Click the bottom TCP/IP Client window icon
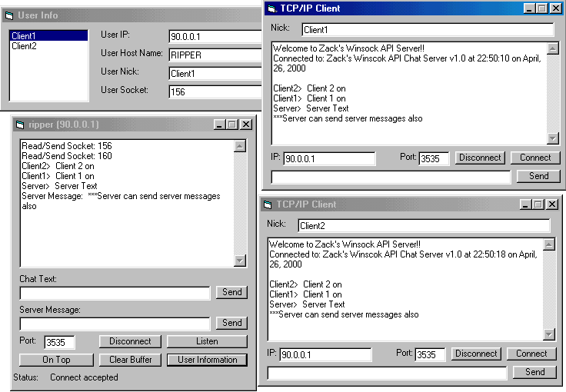Screen dimensions: 566x392 point(268,204)
